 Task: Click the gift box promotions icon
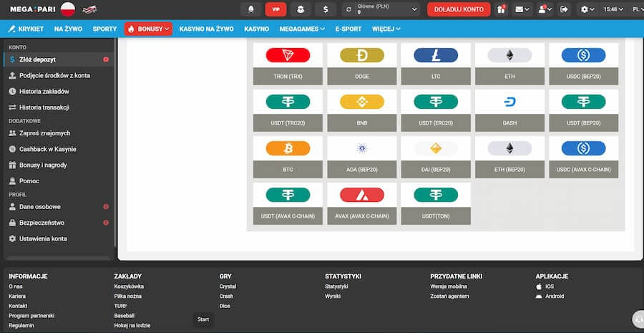(x=501, y=9)
